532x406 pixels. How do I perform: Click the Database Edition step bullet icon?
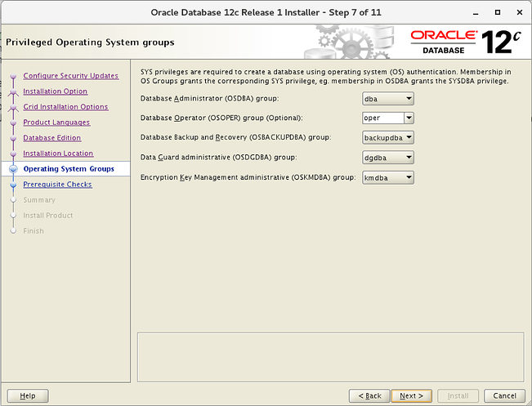(x=13, y=138)
